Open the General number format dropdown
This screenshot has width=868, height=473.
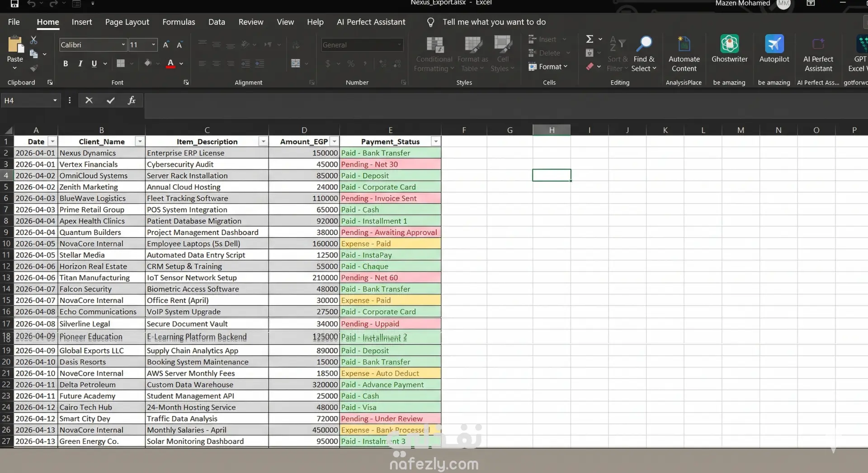[399, 45]
